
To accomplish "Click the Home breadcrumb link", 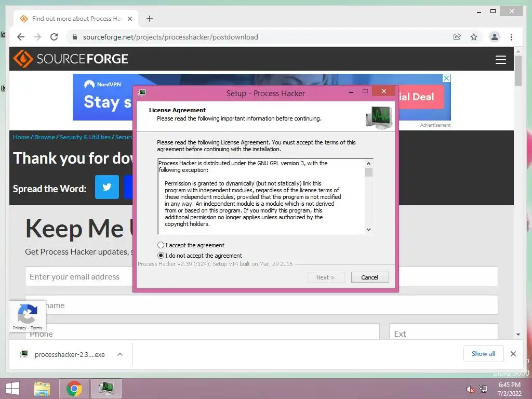I will [x=21, y=137].
